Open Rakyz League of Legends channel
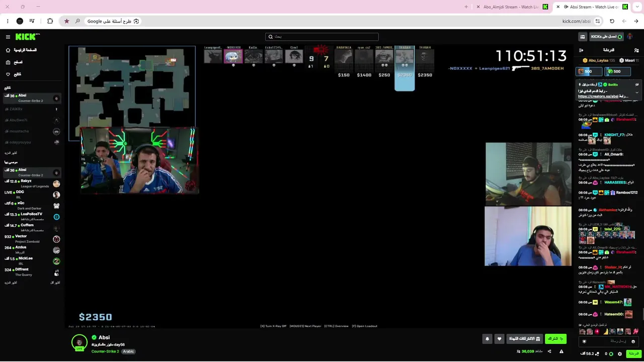This screenshot has height=362, width=644. click(x=32, y=184)
